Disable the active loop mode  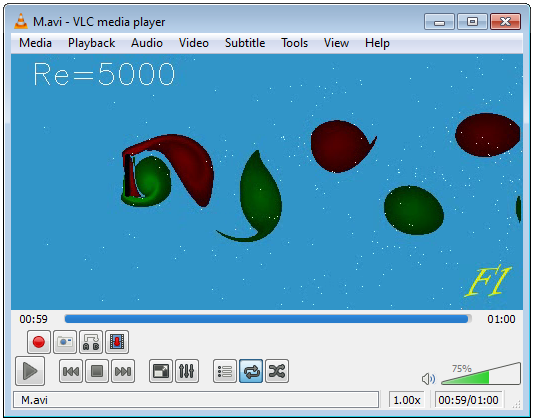(251, 371)
